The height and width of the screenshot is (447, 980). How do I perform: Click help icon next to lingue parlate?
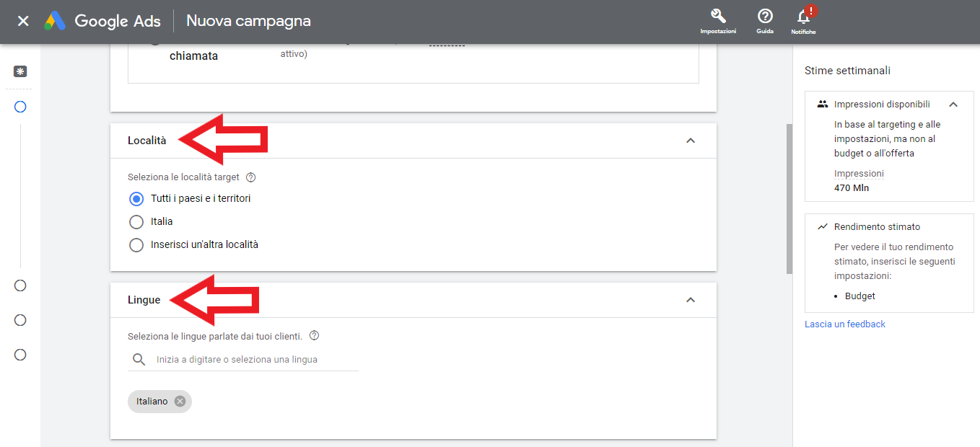[314, 336]
